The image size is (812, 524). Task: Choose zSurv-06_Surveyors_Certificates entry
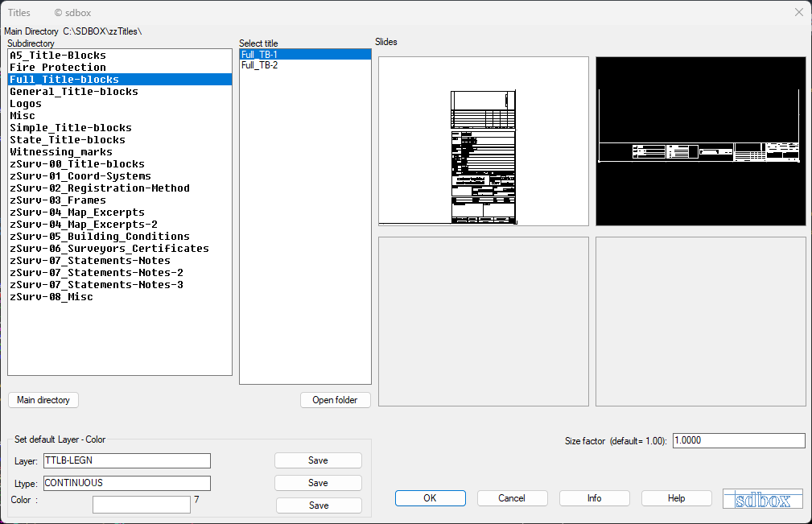coord(120,249)
